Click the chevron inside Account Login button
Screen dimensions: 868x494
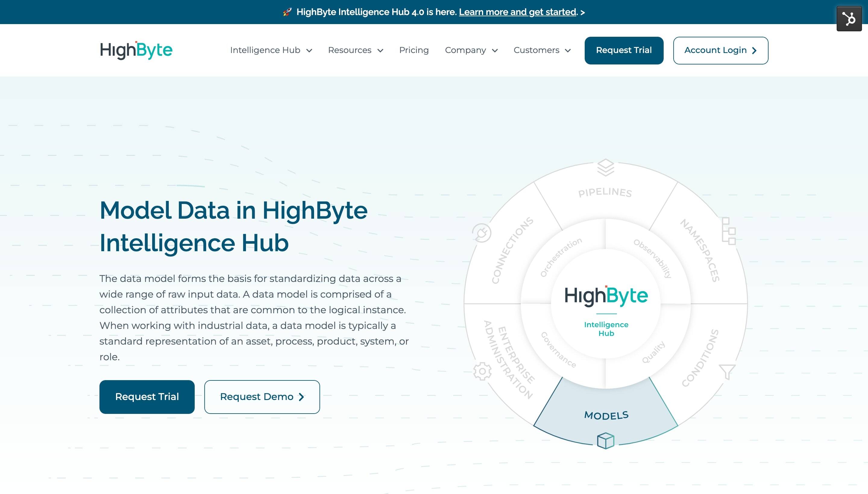[754, 51]
